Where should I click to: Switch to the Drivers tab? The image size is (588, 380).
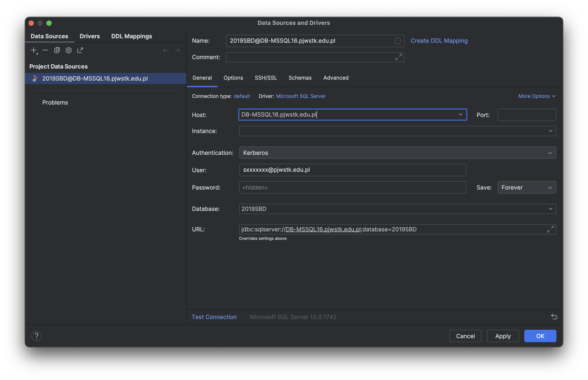click(90, 36)
